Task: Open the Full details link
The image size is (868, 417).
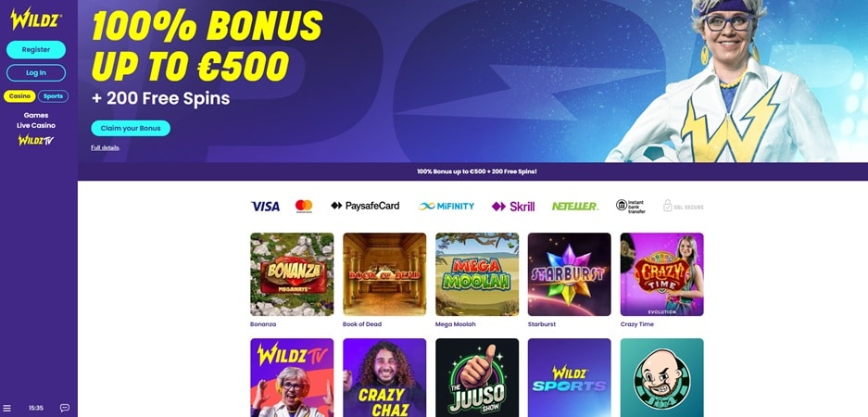Action: pos(106,148)
